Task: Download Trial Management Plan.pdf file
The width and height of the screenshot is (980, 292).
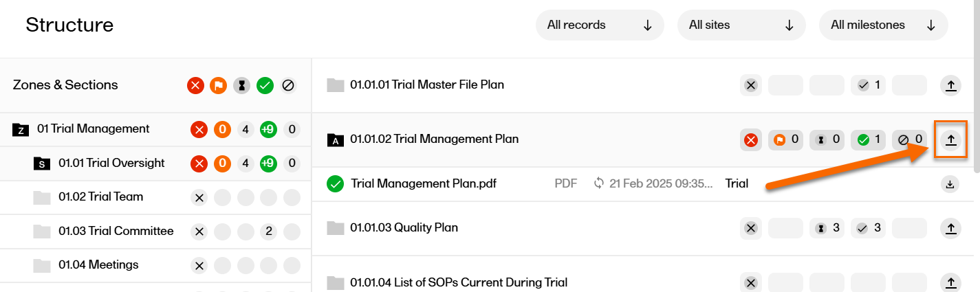Action: [950, 184]
